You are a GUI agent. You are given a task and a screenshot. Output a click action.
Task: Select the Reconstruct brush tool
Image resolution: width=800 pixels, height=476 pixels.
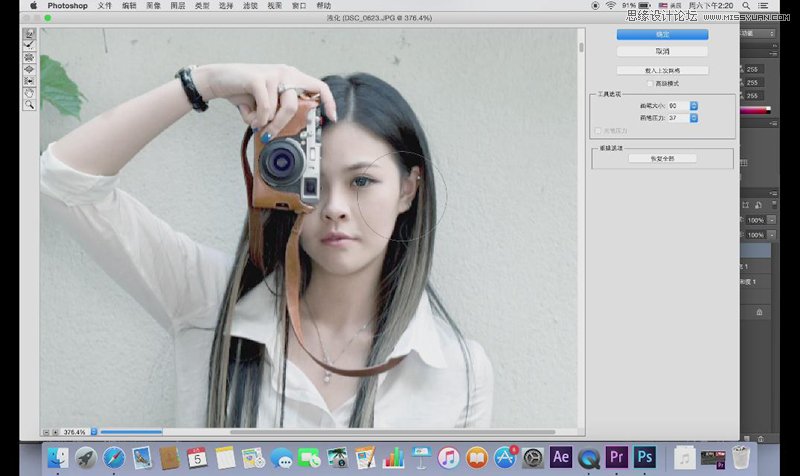coord(29,45)
